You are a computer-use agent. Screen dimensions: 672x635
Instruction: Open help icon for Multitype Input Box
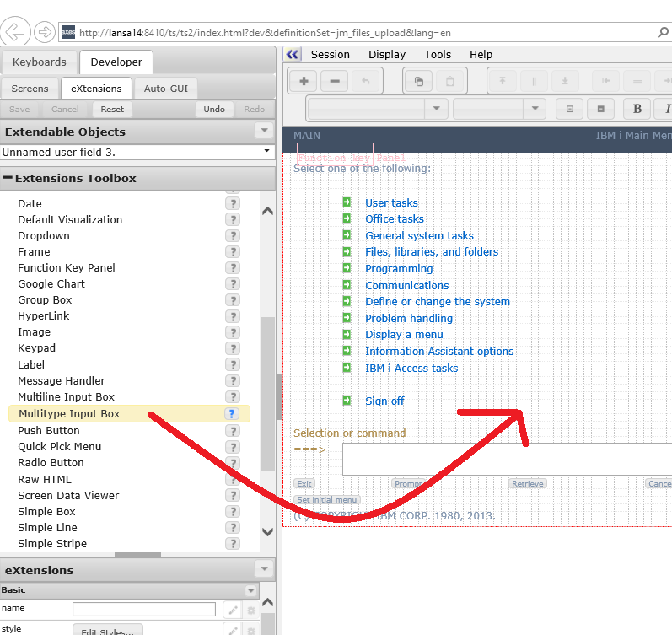232,413
